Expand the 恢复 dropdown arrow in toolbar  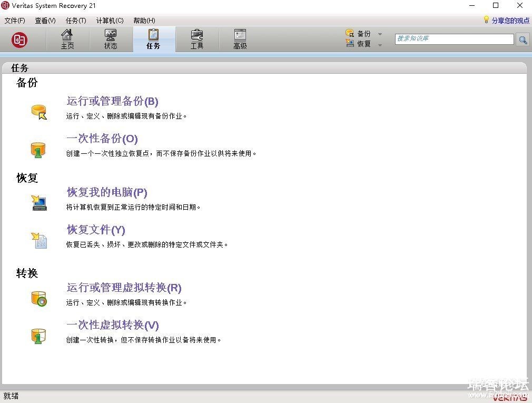(380, 45)
